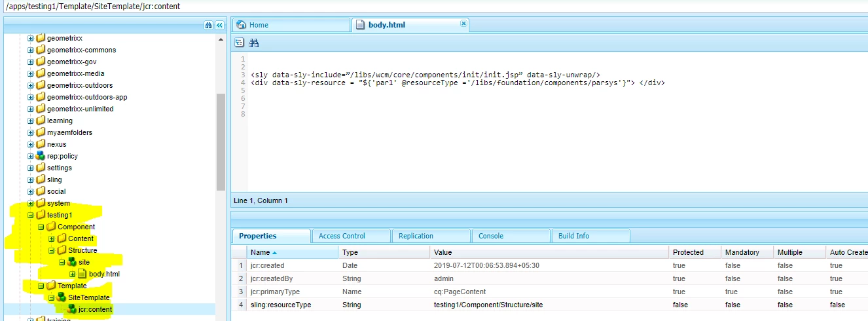
Task: Click the SiteTemplate node icon
Action: pyautogui.click(x=62, y=297)
